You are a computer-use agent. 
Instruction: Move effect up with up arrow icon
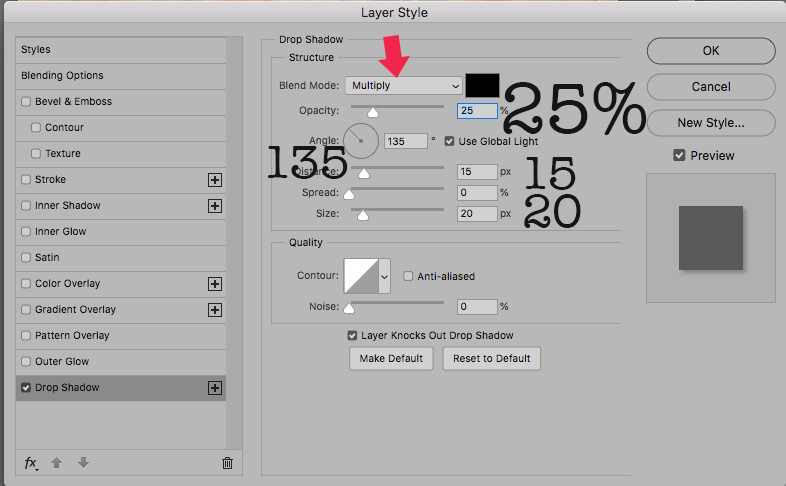point(57,462)
